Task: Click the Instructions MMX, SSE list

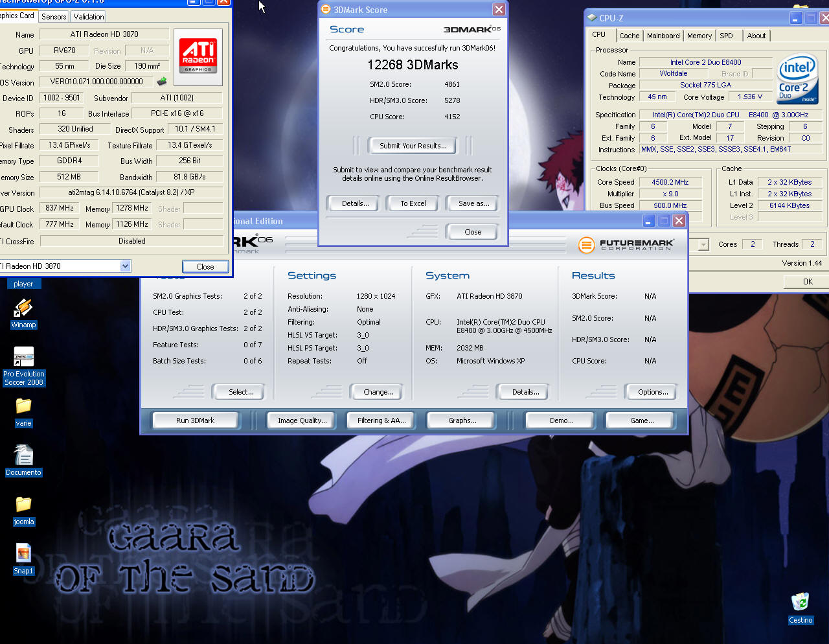Action: (x=731, y=149)
